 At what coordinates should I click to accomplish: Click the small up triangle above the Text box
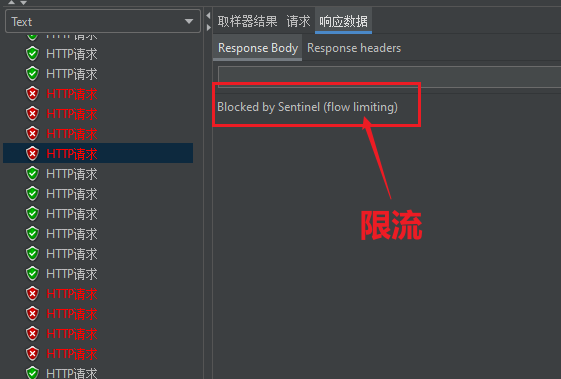pyautogui.click(x=11, y=2)
